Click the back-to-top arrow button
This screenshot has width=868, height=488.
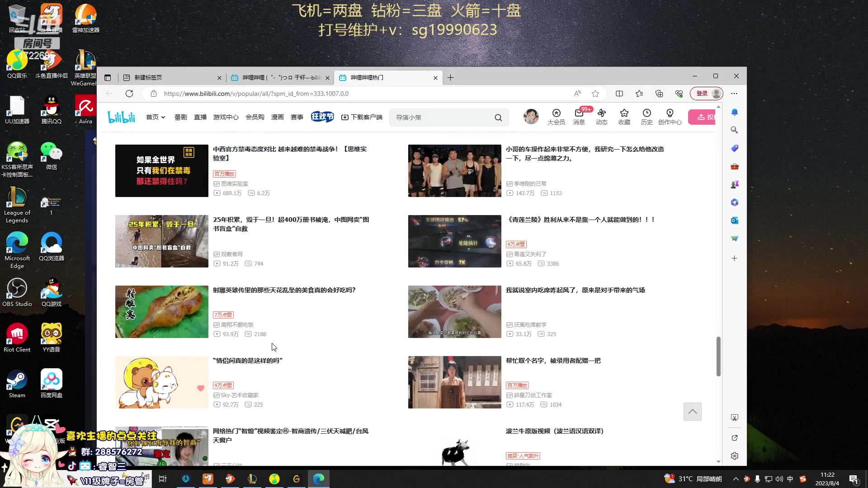[693, 412]
